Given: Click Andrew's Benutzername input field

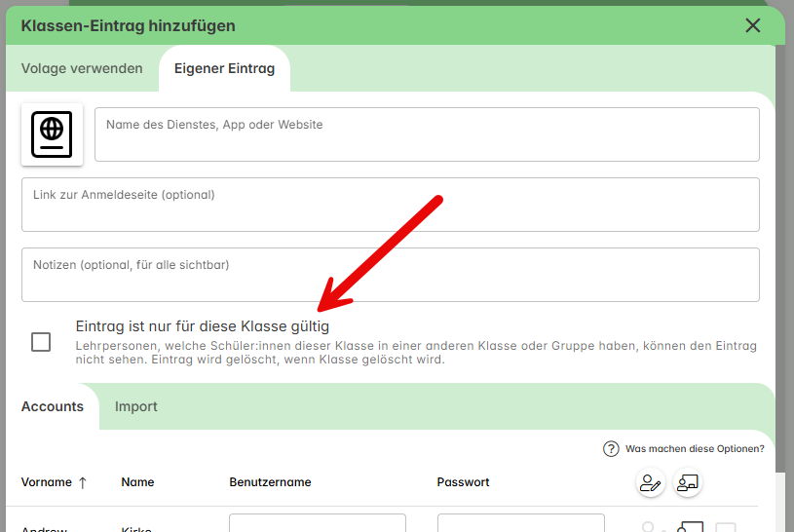Looking at the screenshot, I should pyautogui.click(x=318, y=523).
